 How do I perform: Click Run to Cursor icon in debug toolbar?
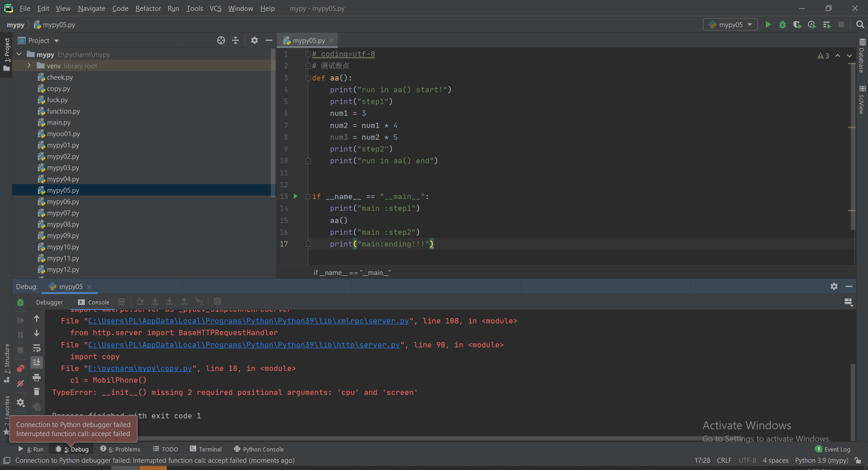pos(199,302)
